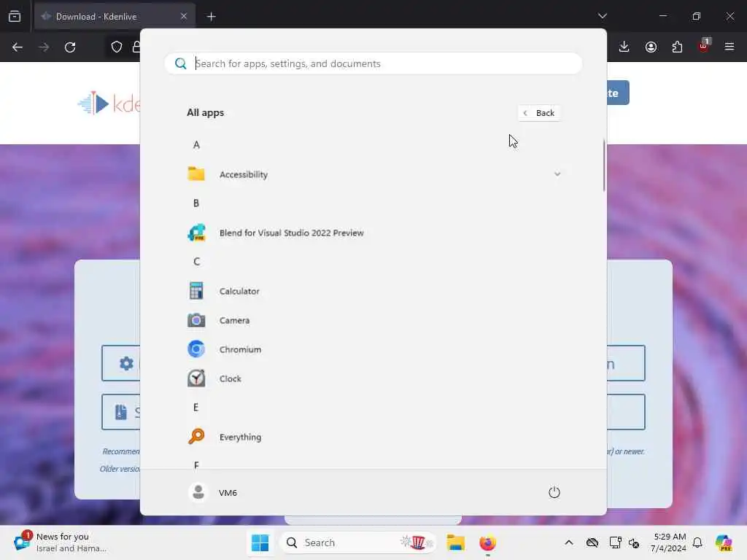The image size is (747, 560).
Task: Open Firefox View button
Action: pos(15,17)
